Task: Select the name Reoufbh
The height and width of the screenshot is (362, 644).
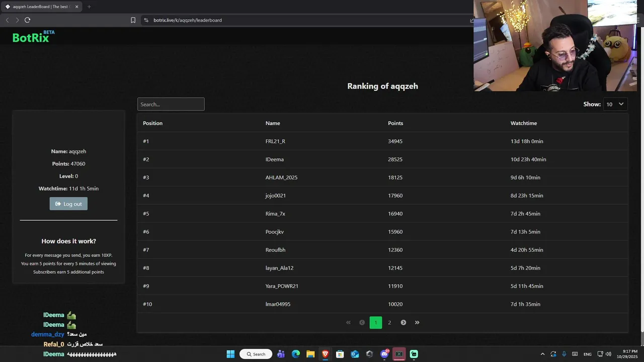Action: pos(275,250)
